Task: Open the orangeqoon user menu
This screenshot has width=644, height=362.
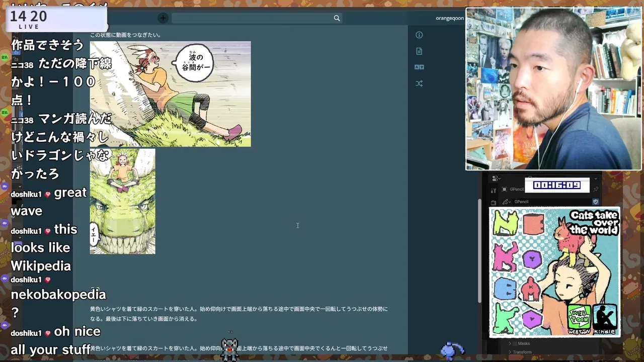Action: (x=450, y=18)
